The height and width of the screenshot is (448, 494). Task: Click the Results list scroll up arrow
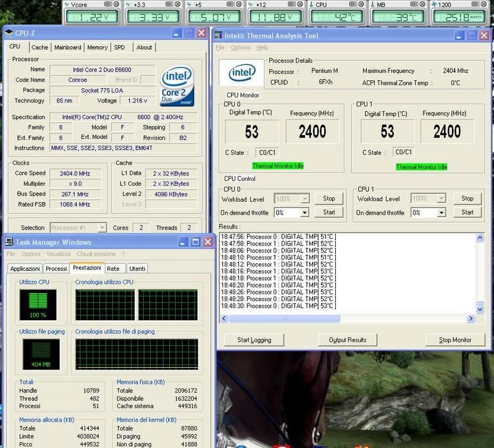[480, 238]
